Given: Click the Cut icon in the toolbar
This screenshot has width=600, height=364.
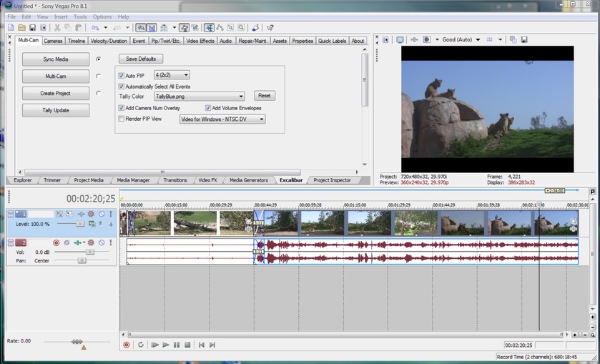Looking at the screenshot, I should click(57, 28).
